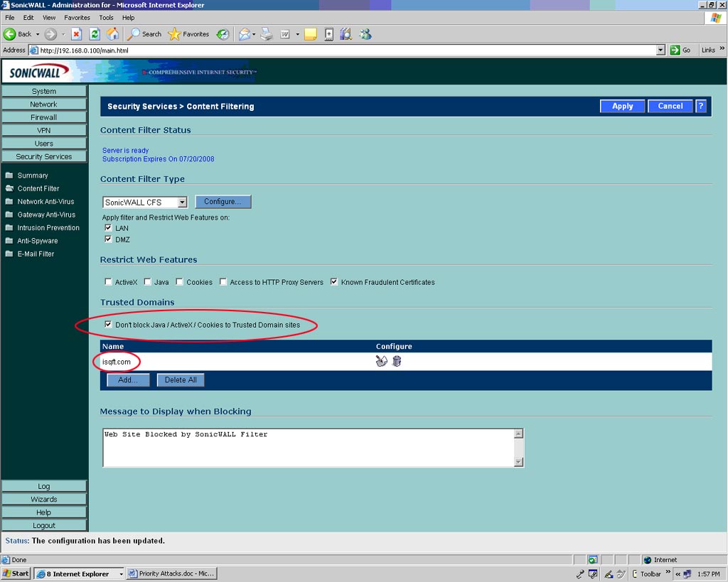Expand the Mail button dropdown arrow
728x582 pixels.
coord(254,34)
